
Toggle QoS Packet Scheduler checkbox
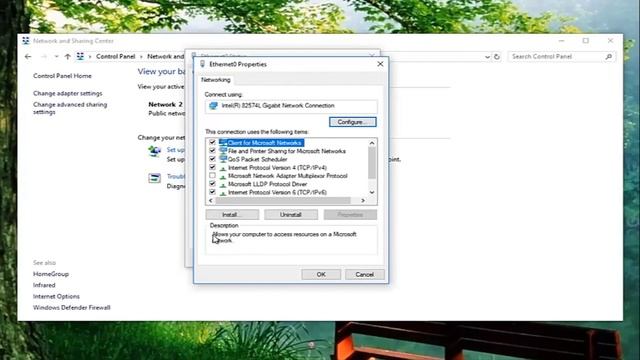212,159
